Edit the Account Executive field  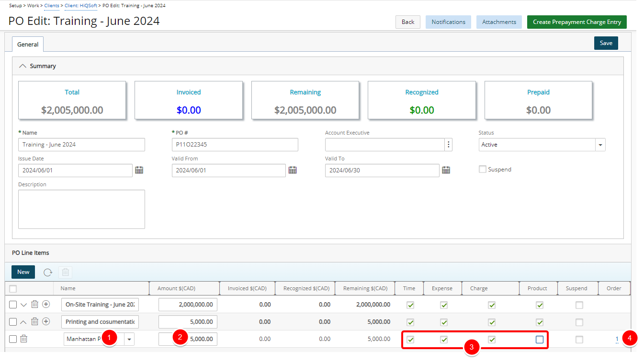pyautogui.click(x=385, y=145)
